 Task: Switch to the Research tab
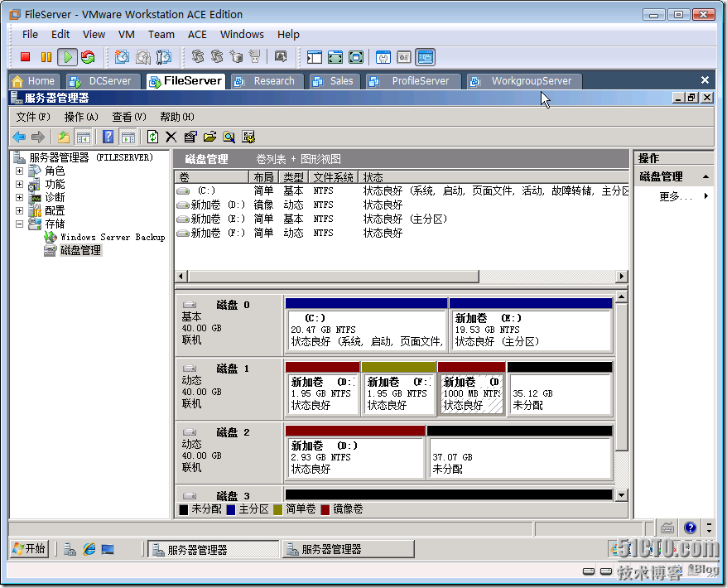267,81
